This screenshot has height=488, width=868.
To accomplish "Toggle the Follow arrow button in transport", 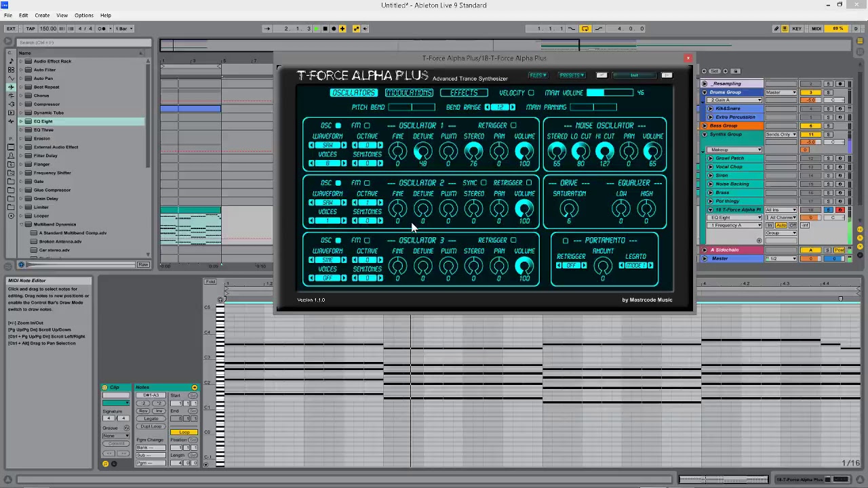I will (267, 28).
